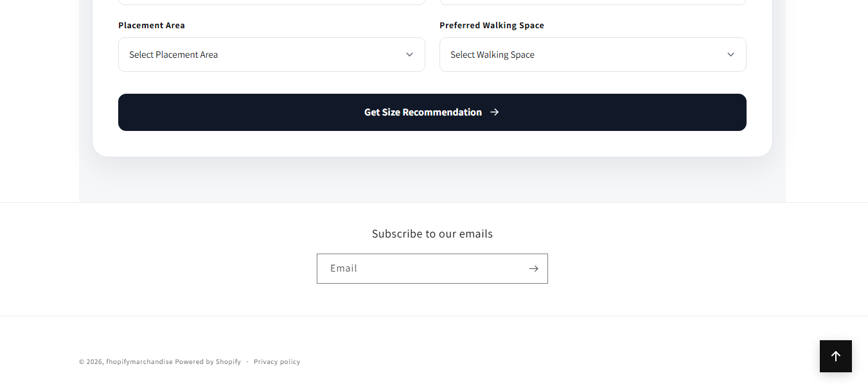Viewport: 868px width, 389px height.
Task: Click the arrow icon beside Get Size Recommendation
Action: (x=494, y=112)
